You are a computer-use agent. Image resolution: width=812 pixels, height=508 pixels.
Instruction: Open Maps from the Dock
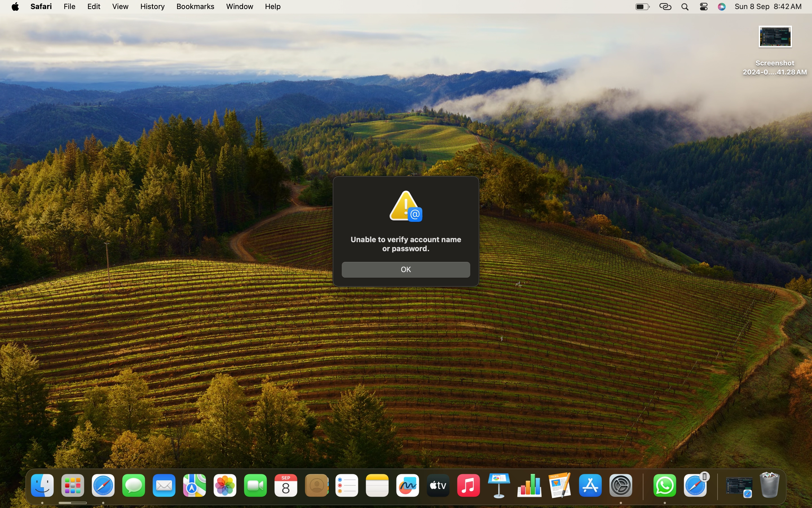(x=195, y=485)
